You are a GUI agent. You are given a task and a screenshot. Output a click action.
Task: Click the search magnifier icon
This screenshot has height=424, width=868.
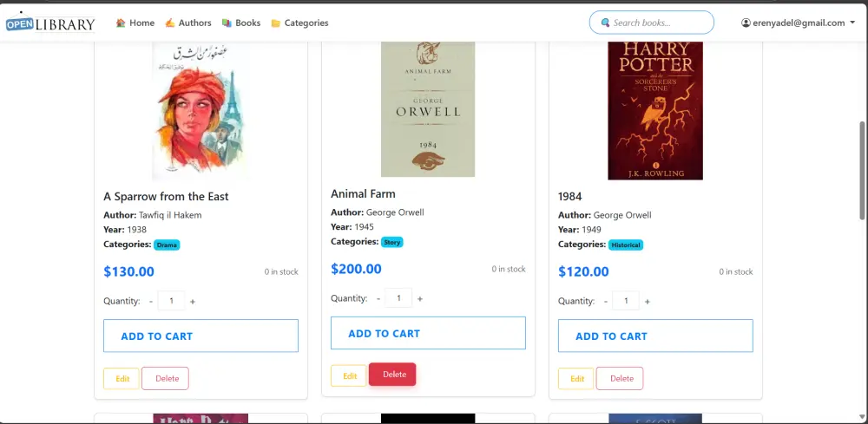(x=604, y=23)
